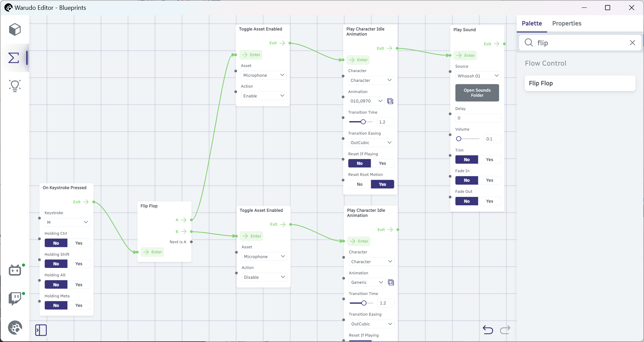Select the Play Sound node title

(x=465, y=30)
